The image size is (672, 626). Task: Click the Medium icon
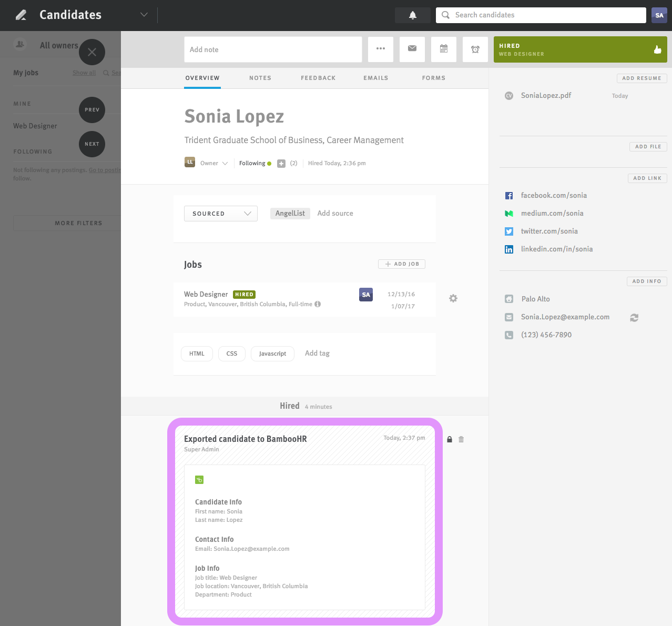point(509,214)
